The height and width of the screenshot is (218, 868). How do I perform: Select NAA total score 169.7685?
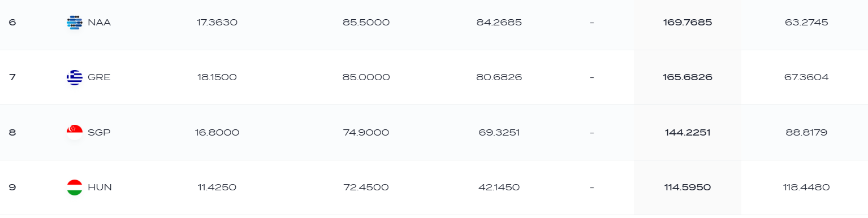[688, 23]
